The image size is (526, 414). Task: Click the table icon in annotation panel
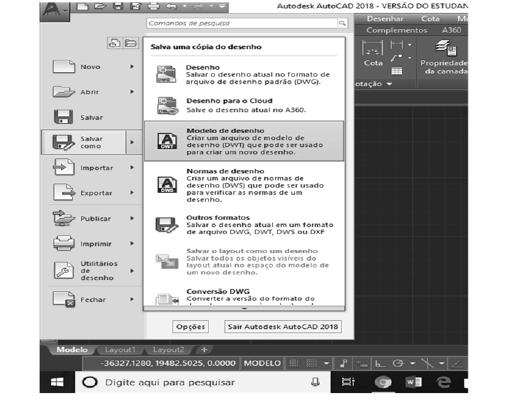click(x=397, y=71)
